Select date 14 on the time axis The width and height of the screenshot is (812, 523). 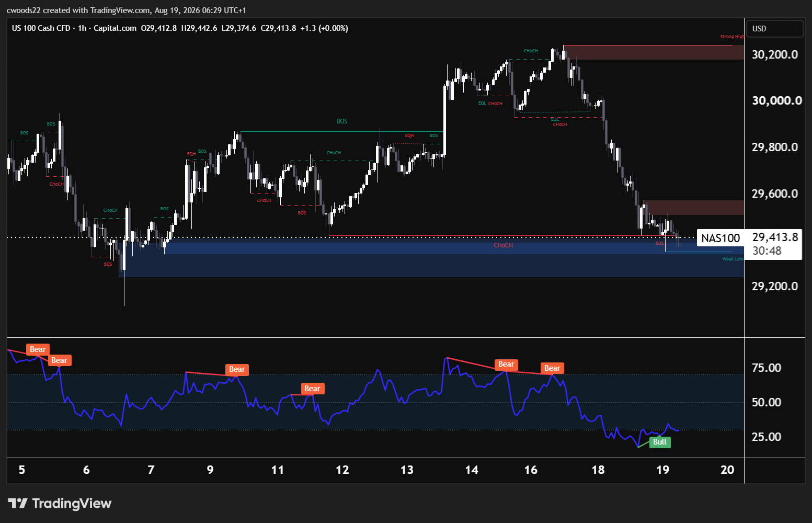coord(472,470)
